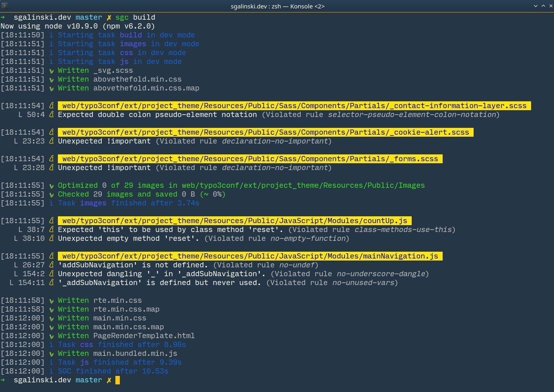
Task: Click filename 'PageRenderTemplate.html'
Action: click(x=144, y=336)
